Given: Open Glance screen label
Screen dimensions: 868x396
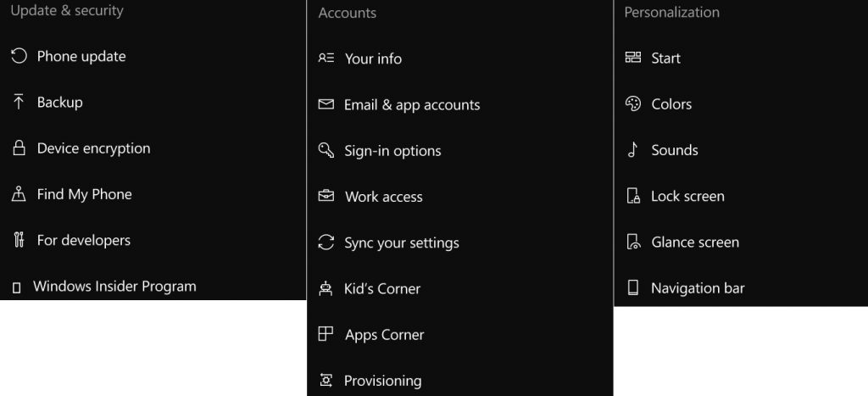Looking at the screenshot, I should 695,242.
